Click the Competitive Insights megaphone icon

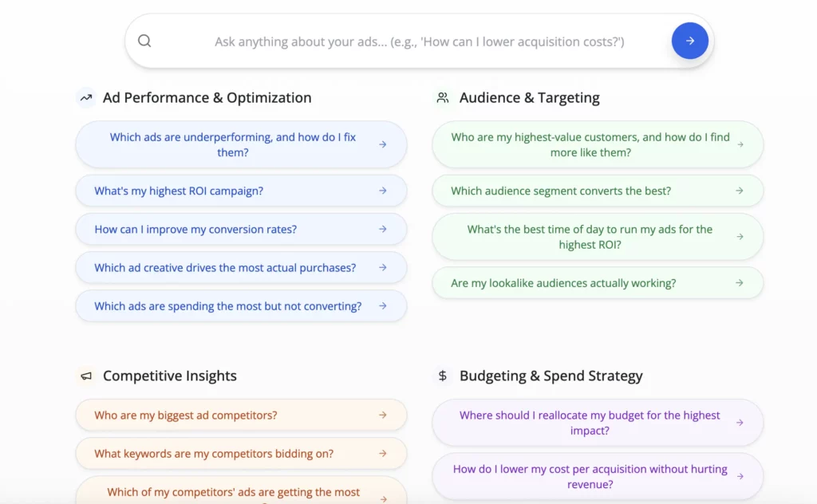click(85, 376)
